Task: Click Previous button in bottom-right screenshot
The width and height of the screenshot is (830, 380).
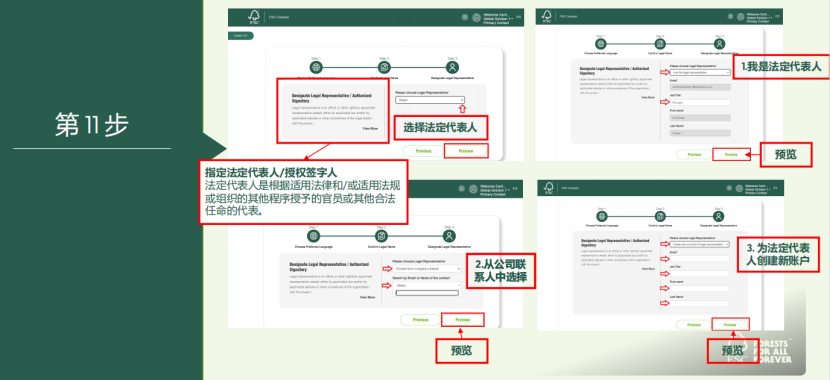Action: (x=694, y=324)
